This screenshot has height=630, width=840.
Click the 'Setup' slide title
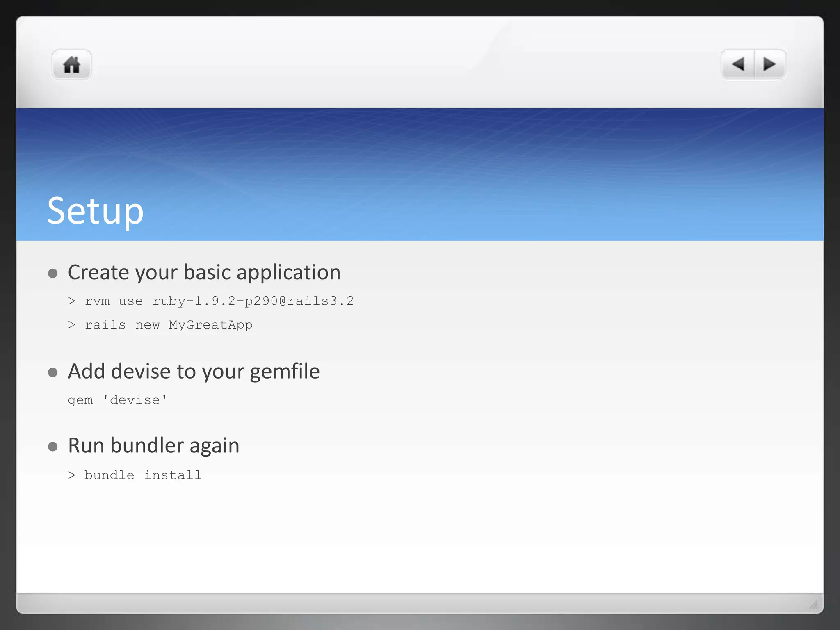[95, 211]
